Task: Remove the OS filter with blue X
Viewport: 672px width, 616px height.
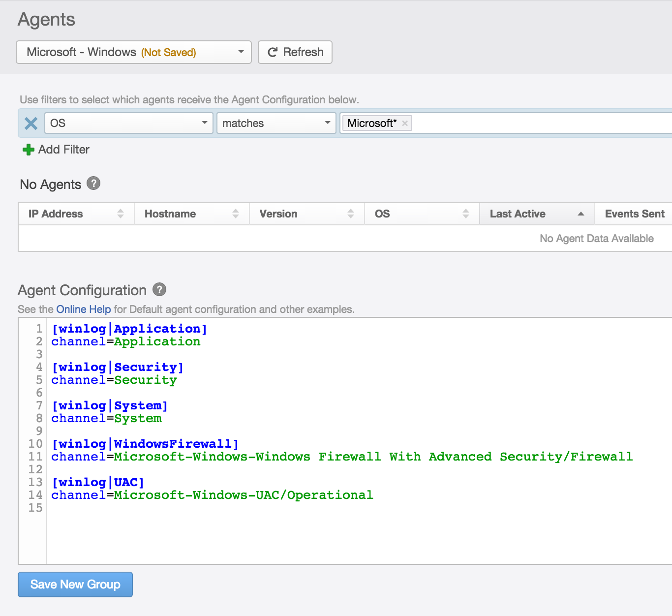Action: [x=31, y=123]
